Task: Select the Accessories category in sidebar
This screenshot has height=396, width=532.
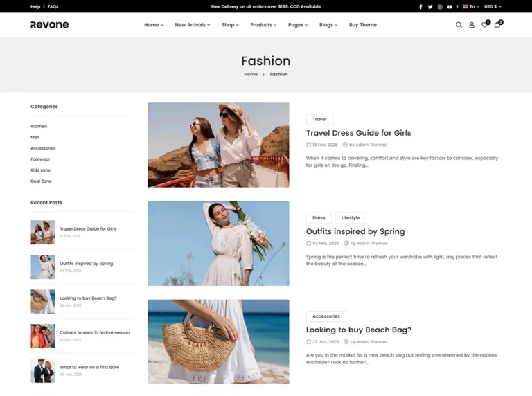Action: [x=43, y=148]
